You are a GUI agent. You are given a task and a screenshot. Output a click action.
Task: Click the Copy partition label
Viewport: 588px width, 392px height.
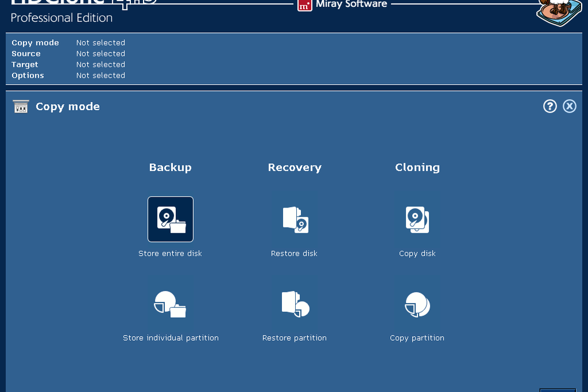click(417, 338)
